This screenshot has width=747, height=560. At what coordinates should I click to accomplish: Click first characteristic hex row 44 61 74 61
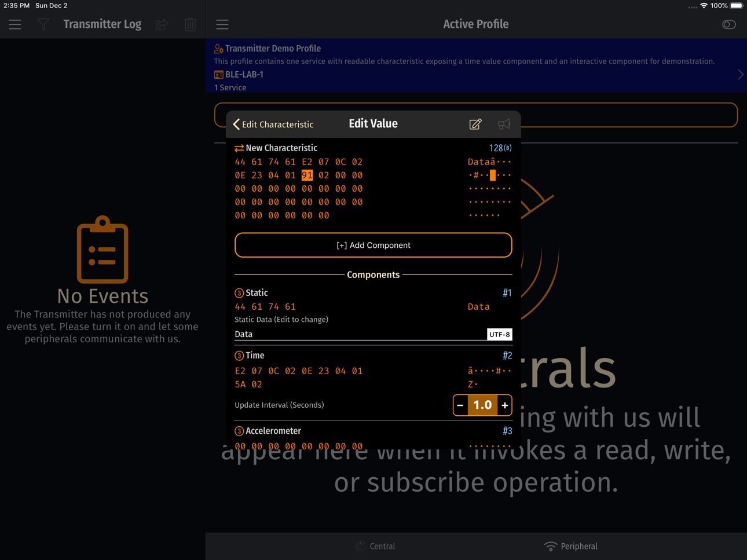299,162
